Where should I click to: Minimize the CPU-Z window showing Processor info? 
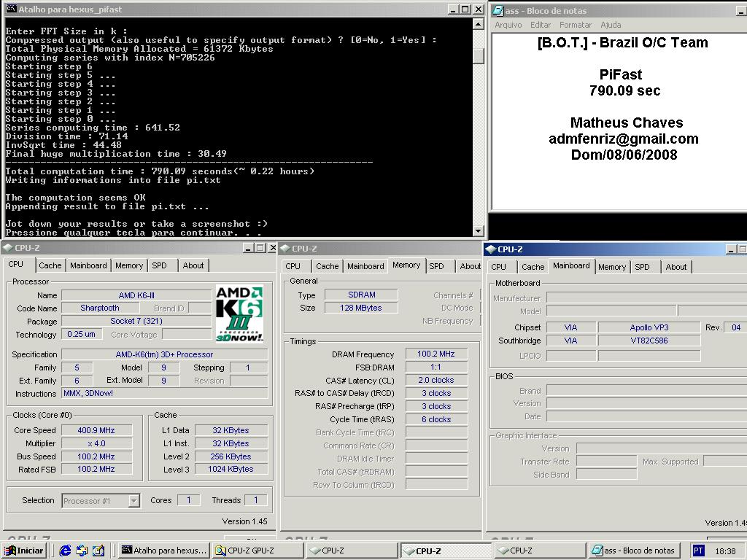pyautogui.click(x=248, y=248)
